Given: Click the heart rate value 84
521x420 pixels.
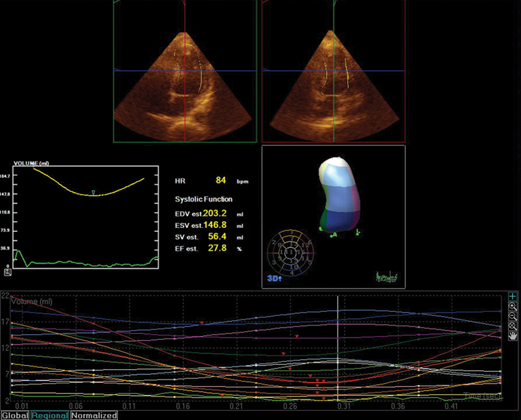Looking at the screenshot, I should (221, 181).
